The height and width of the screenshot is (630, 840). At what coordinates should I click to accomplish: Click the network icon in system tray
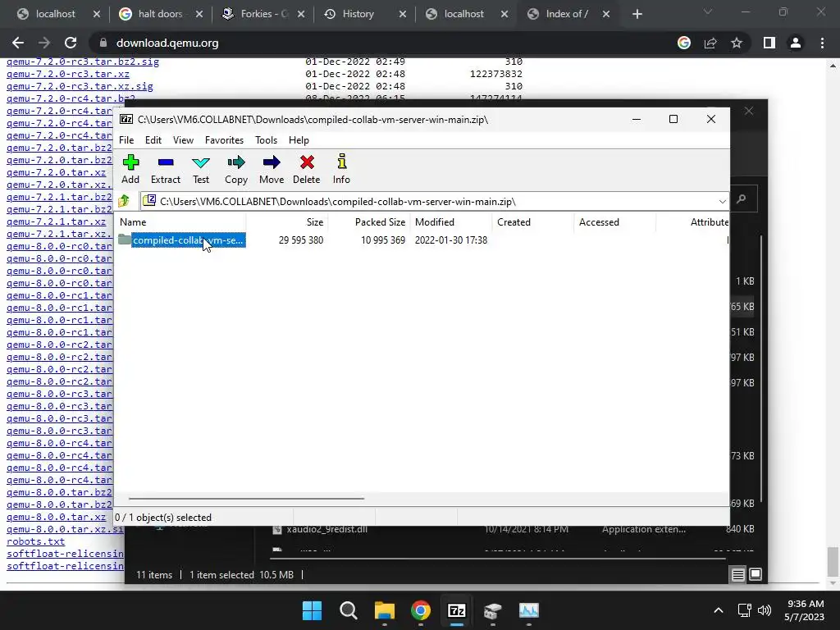click(x=744, y=610)
